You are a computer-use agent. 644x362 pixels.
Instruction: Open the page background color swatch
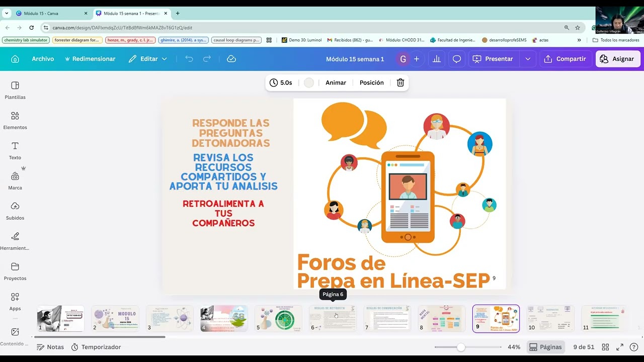(x=309, y=82)
